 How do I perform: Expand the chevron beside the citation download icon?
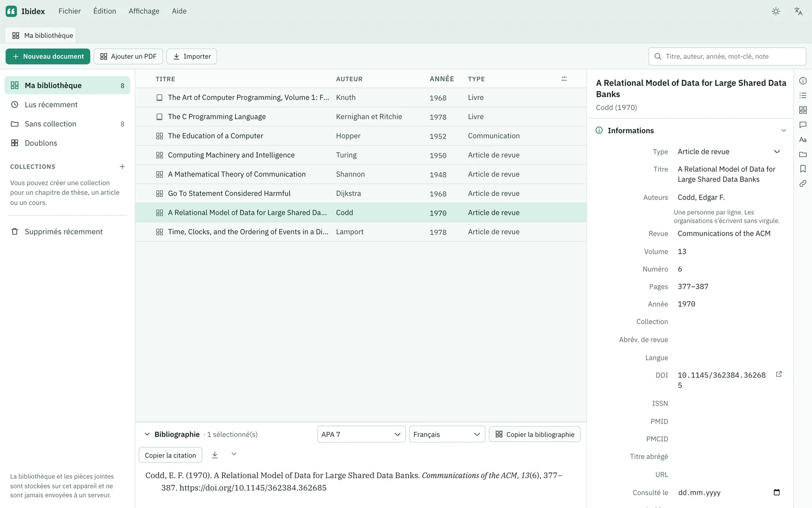[234, 454]
